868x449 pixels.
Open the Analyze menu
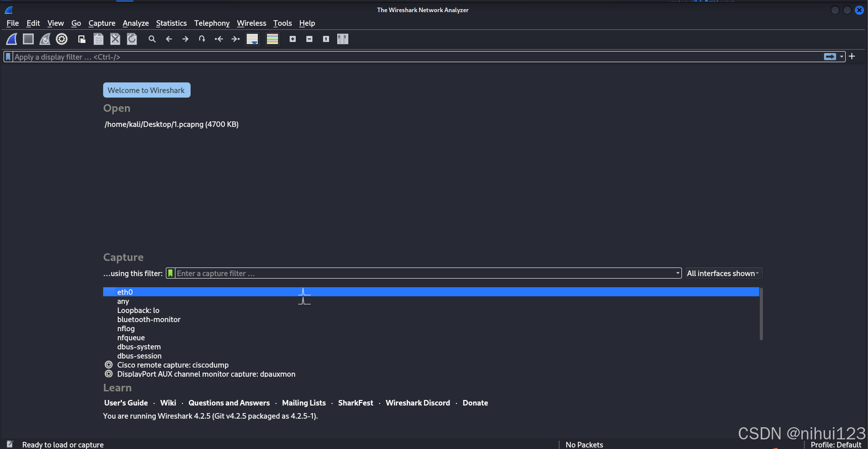pos(135,23)
